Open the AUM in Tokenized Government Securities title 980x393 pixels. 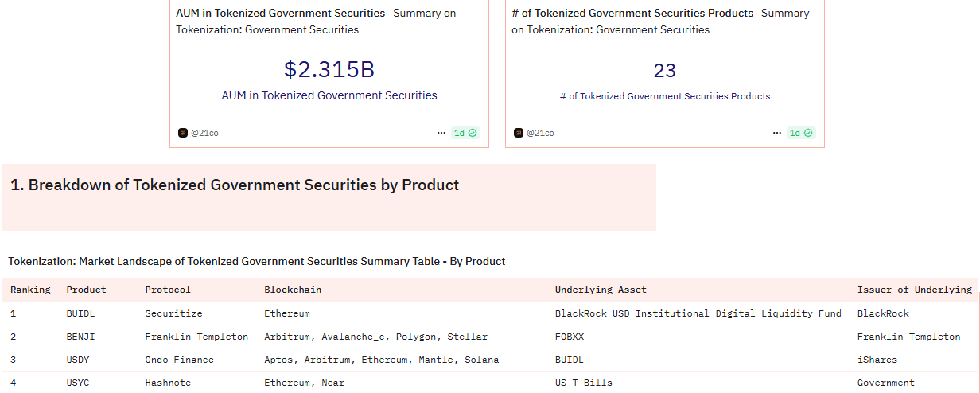pos(280,14)
